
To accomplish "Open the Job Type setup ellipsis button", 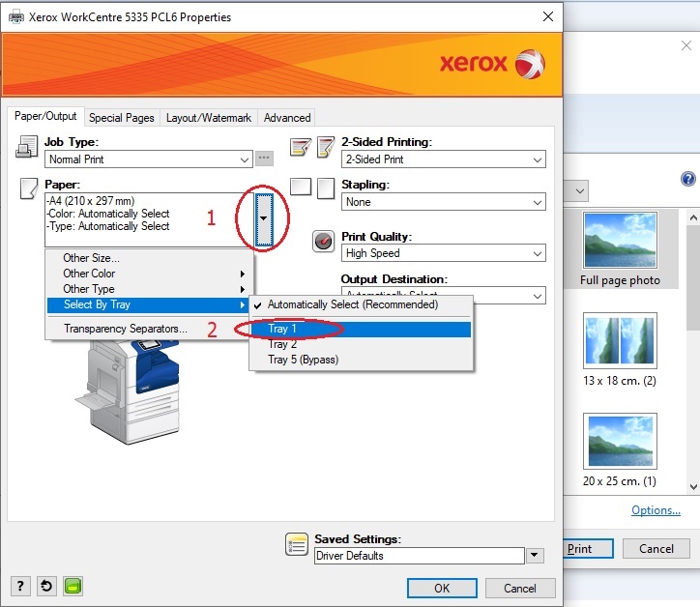I will 264,158.
